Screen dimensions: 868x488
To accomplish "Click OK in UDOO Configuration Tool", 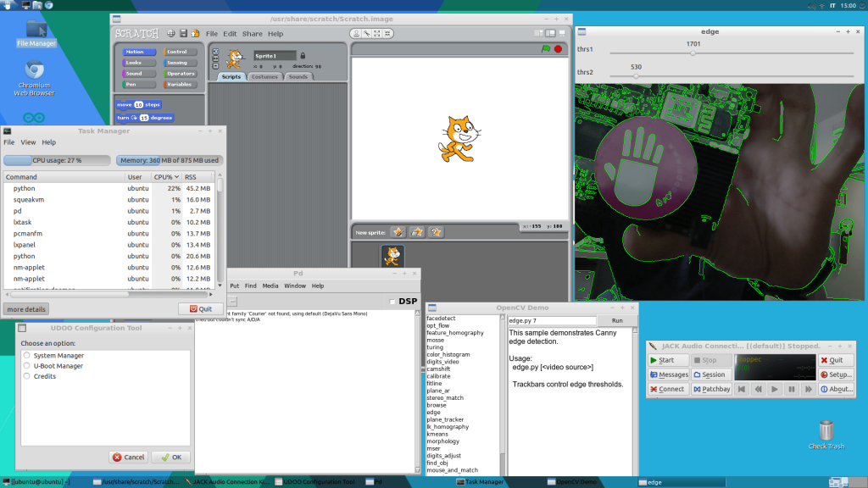I will (171, 457).
